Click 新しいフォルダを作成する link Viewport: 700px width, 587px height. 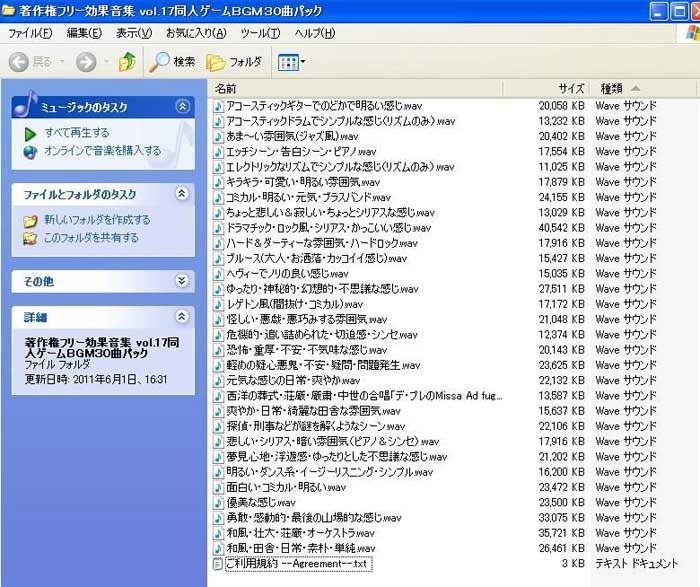coord(97,220)
